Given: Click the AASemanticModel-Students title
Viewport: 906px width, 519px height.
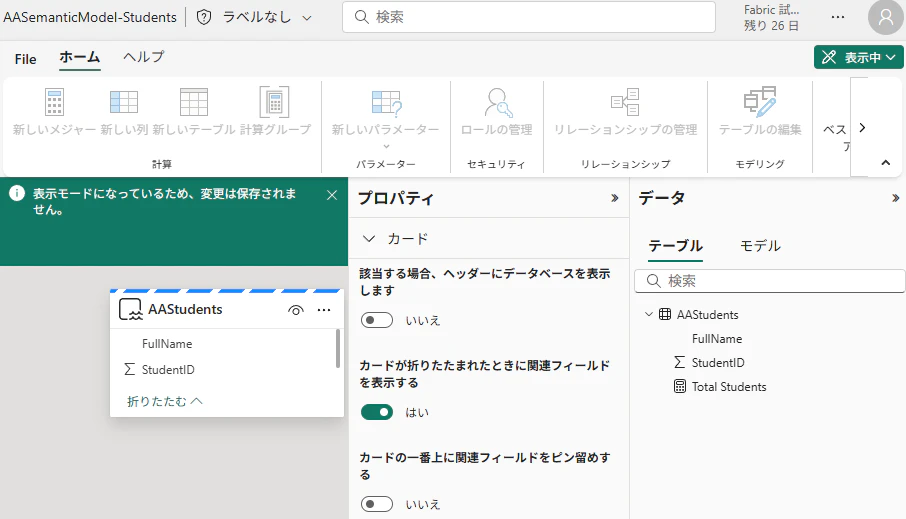Looking at the screenshot, I should tap(90, 17).
